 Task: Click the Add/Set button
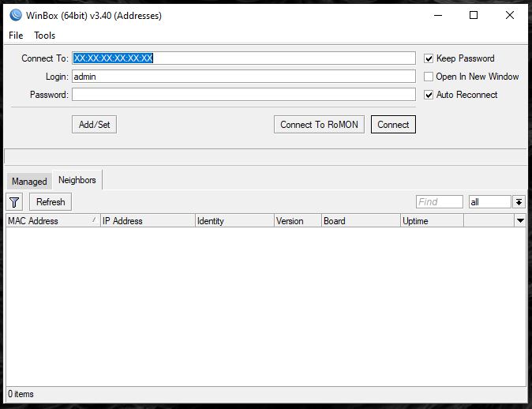pyautogui.click(x=94, y=125)
